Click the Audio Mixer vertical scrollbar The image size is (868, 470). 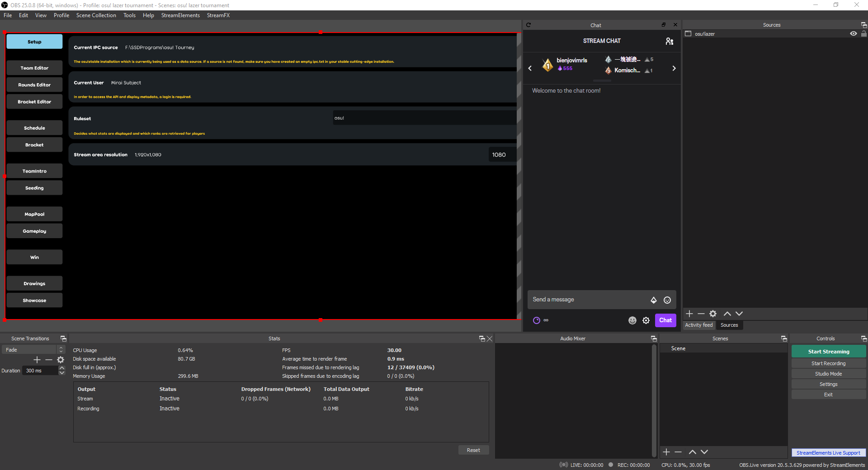[x=654, y=400]
